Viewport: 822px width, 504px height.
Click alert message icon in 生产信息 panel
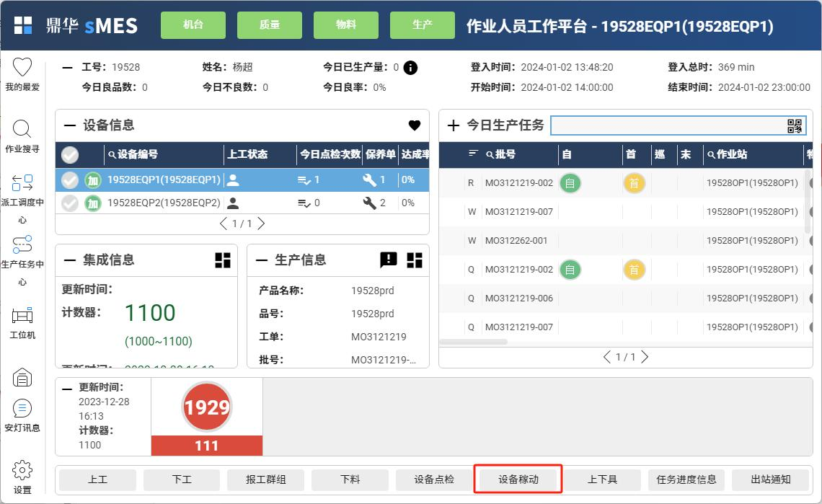click(x=389, y=260)
